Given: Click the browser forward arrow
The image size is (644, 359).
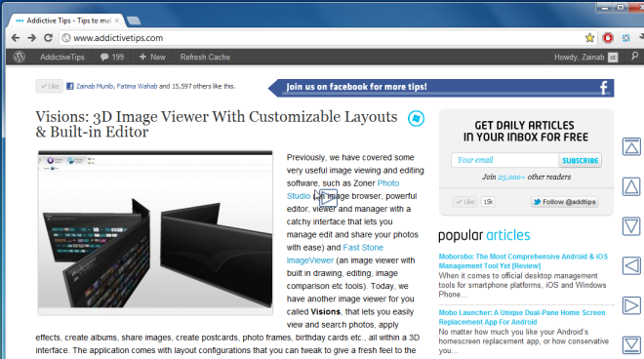Looking at the screenshot, I should click(31, 38).
